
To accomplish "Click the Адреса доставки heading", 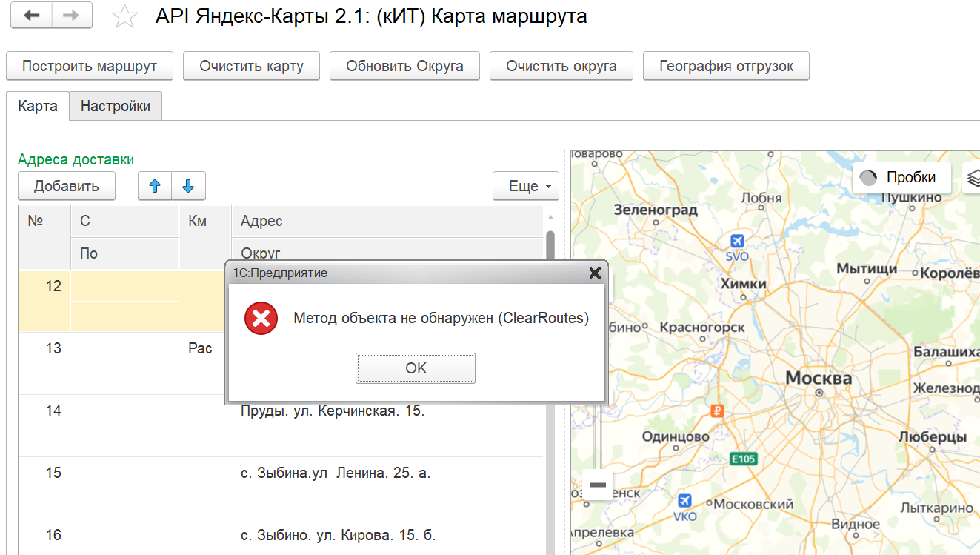I will point(76,159).
